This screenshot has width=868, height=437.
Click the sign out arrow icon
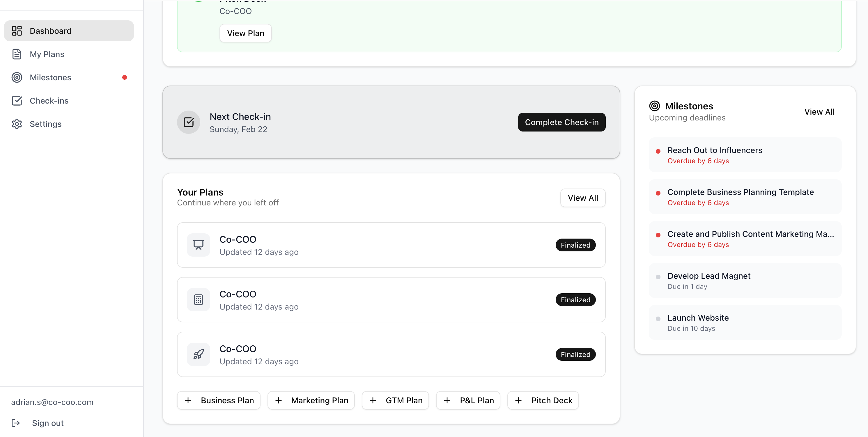[x=16, y=423]
